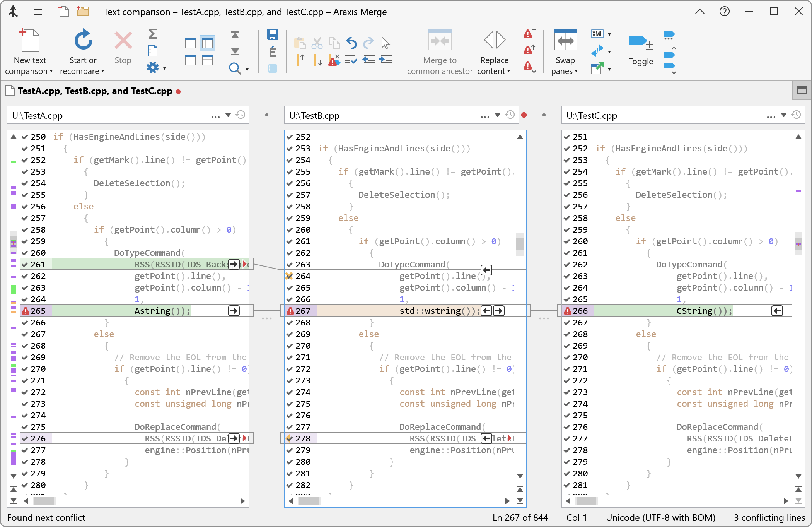812x527 pixels.
Task: Undo the last merge change
Action: 351,43
